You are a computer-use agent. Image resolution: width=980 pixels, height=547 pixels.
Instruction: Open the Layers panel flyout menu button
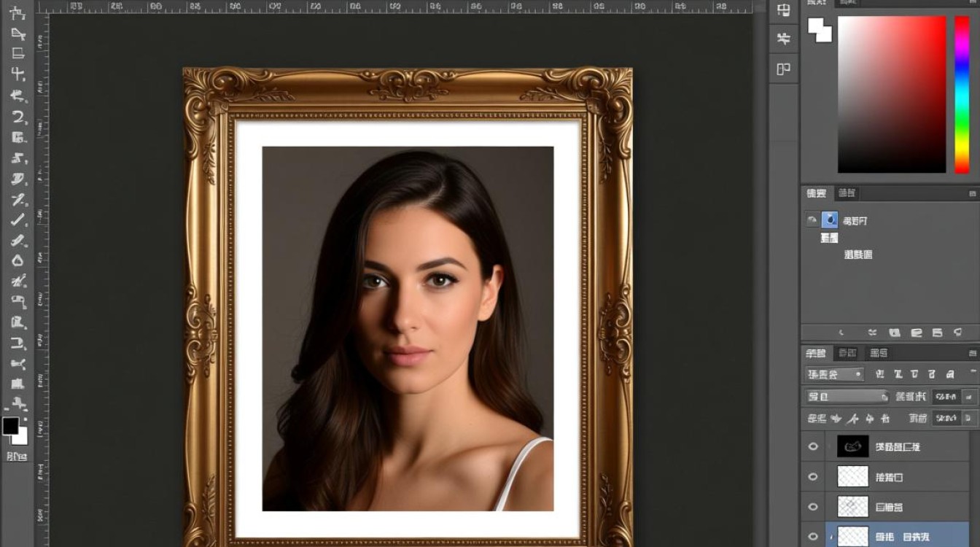972,354
